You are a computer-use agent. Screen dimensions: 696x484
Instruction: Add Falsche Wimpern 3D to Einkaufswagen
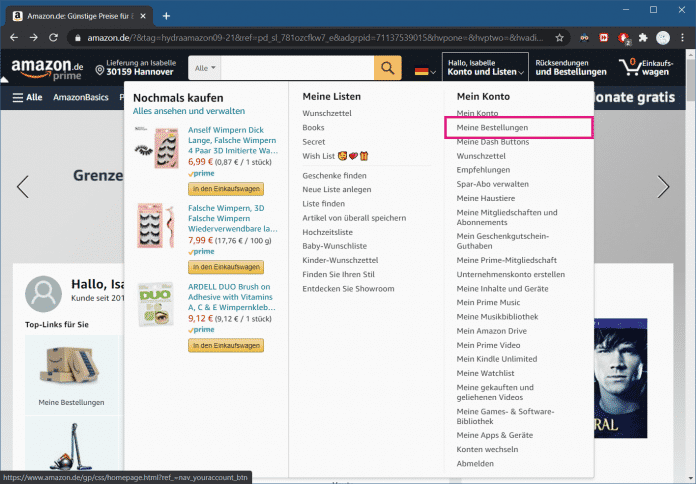(x=226, y=267)
